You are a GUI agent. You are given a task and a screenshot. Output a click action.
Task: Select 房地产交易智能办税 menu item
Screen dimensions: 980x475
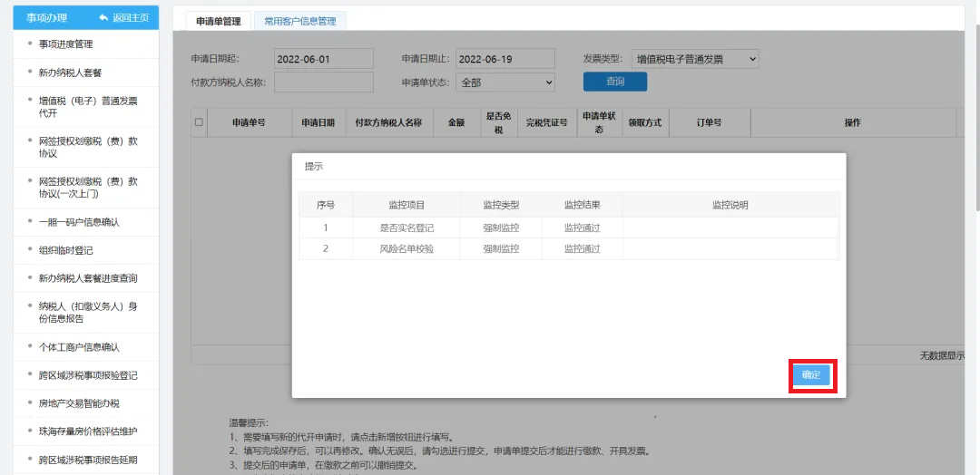click(x=79, y=403)
